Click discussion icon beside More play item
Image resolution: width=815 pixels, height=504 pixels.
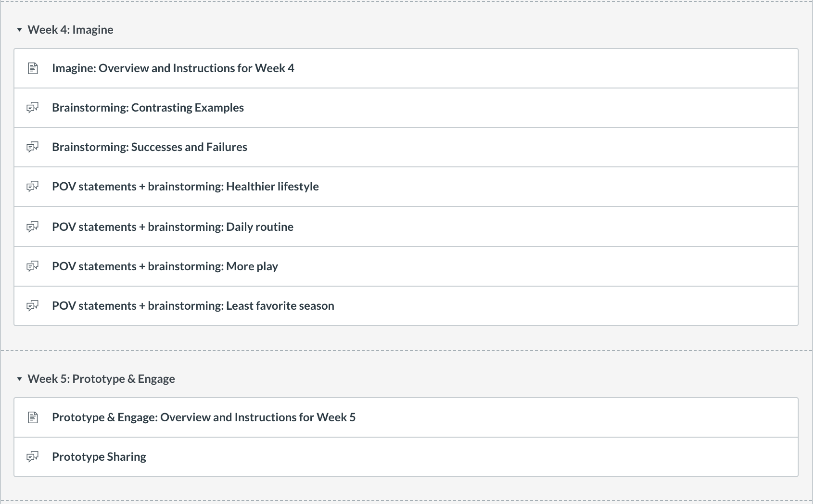point(32,266)
